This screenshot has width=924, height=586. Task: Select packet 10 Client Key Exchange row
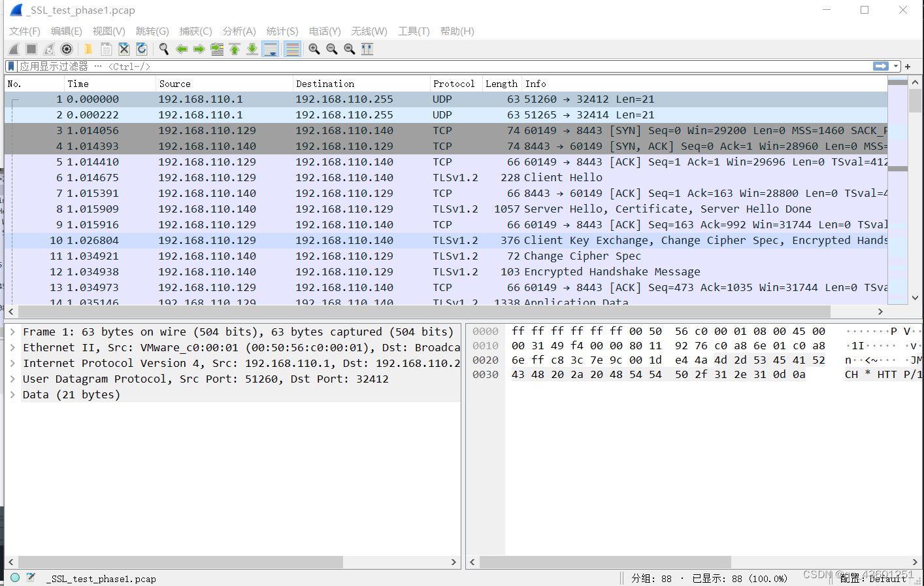(446, 240)
